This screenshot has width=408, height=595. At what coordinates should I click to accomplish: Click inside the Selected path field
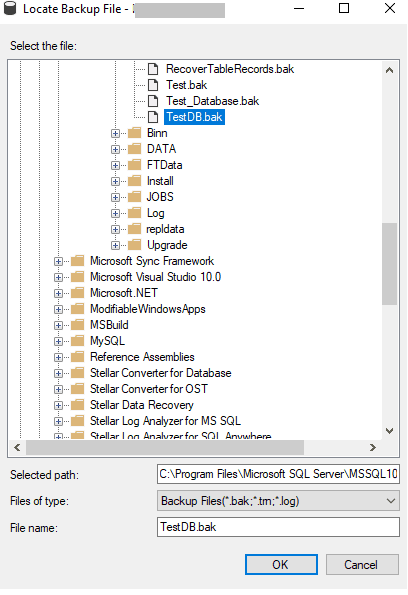tap(278, 474)
